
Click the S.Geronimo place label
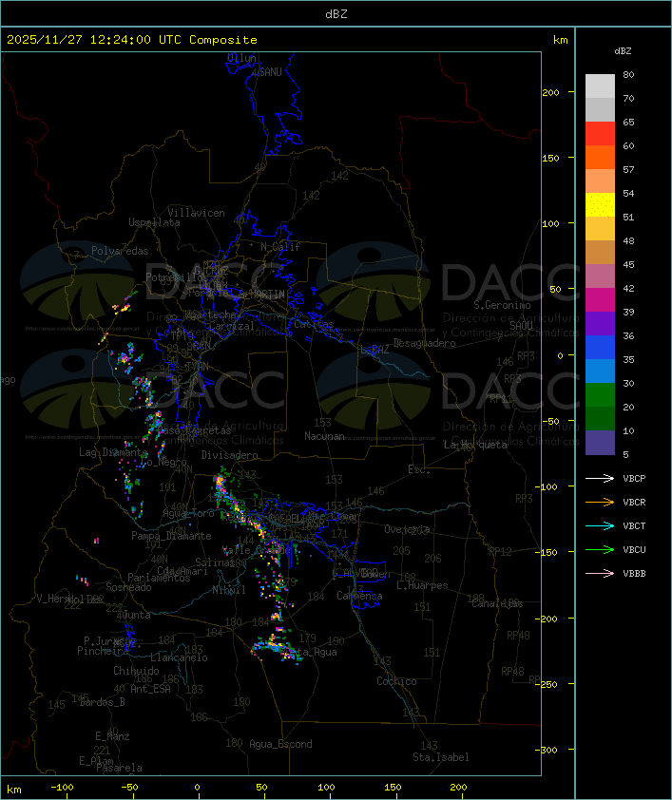502,305
